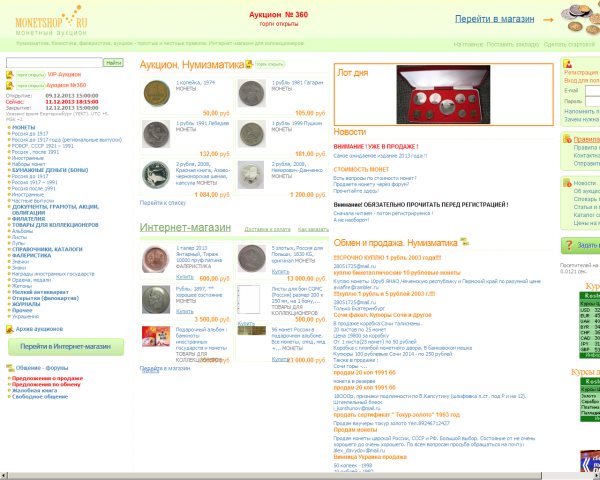The height and width of the screenshot is (480, 600).
Task: Select the ФИЛАТЕЛИЯ category
Action: (x=29, y=219)
